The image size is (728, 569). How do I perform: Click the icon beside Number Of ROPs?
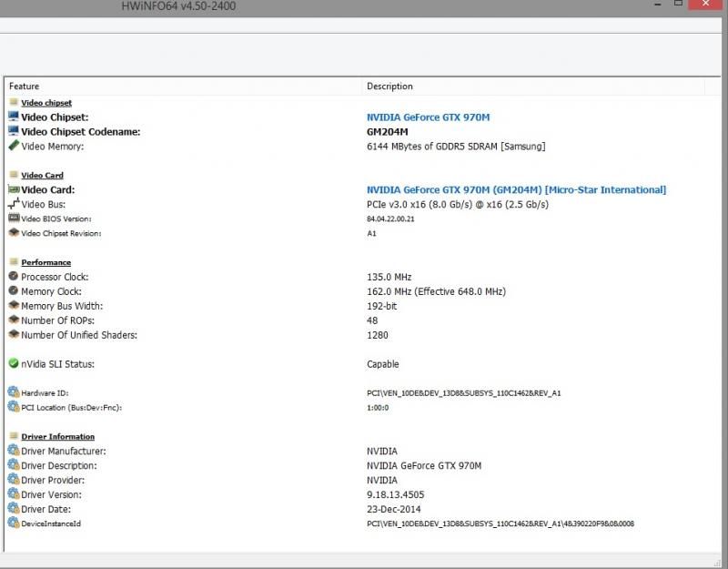(x=14, y=320)
